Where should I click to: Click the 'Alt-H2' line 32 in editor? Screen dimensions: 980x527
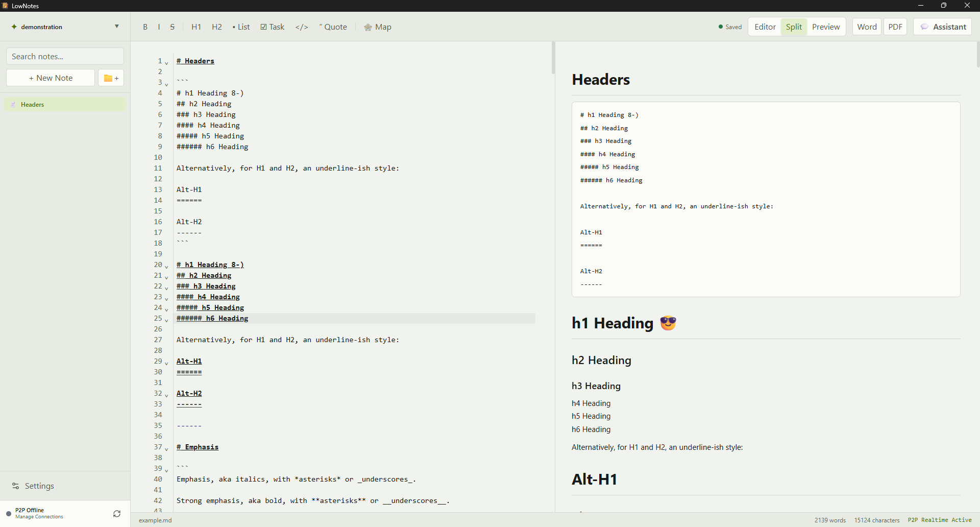point(189,394)
